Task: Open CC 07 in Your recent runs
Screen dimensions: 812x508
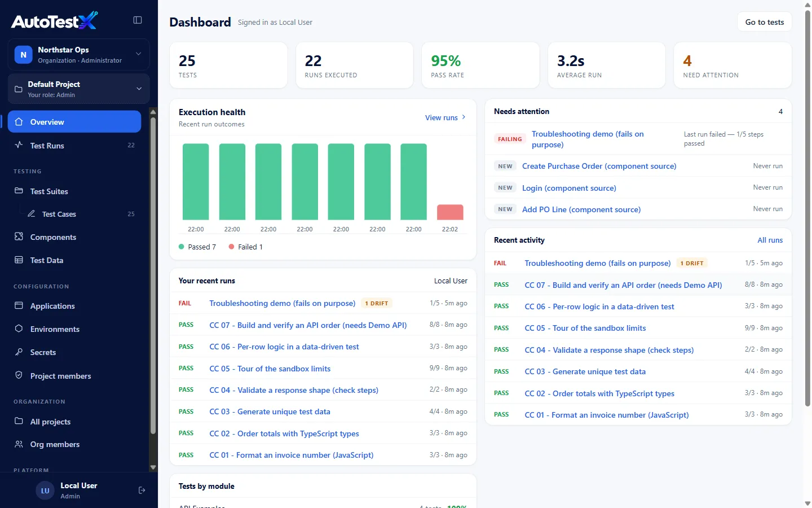Action: click(x=308, y=325)
